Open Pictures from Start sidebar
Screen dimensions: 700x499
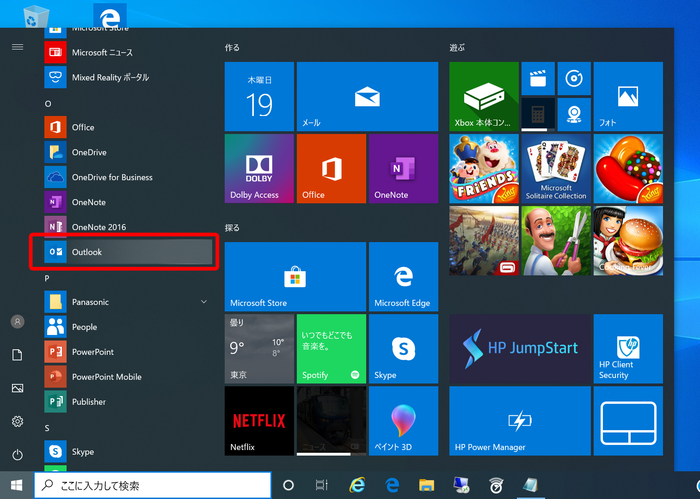point(17,388)
